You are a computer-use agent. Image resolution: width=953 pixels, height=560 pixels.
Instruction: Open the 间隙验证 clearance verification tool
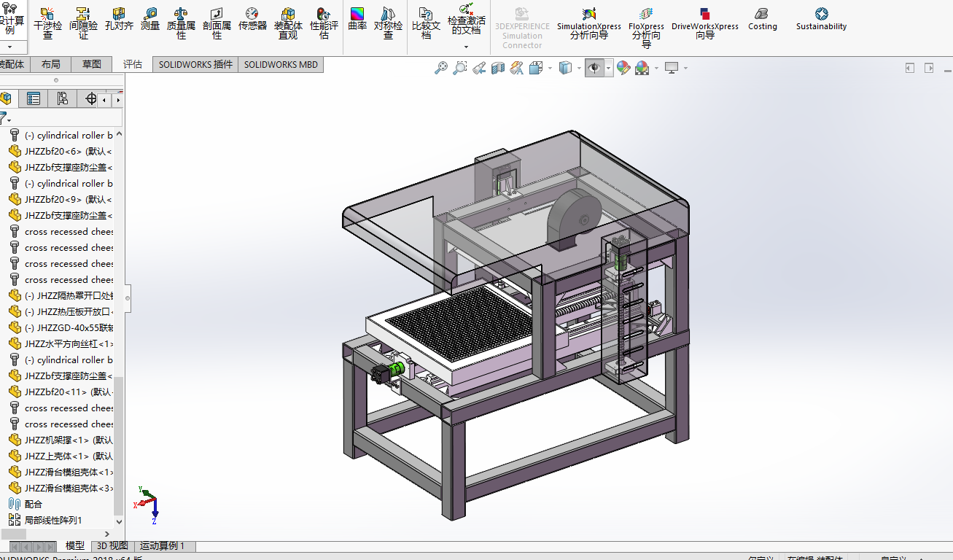[x=83, y=23]
